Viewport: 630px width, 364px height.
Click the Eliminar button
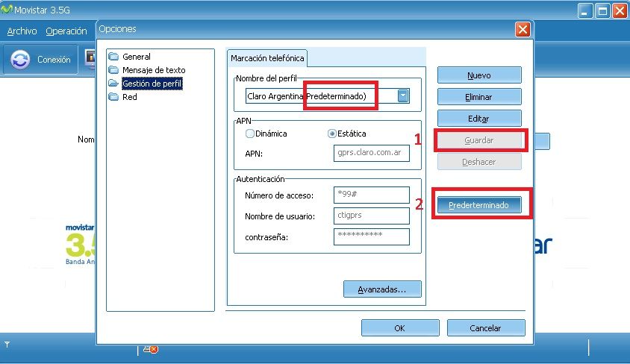479,97
